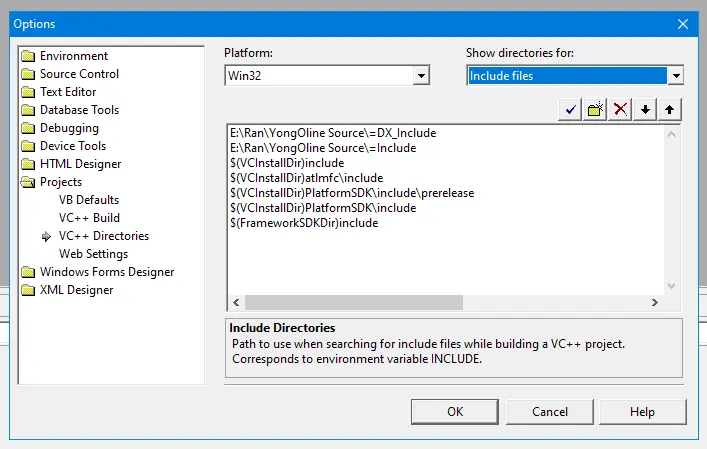Viewport: 707px width, 449px height.
Task: Click the Source Control folder icon
Action: coord(28,74)
